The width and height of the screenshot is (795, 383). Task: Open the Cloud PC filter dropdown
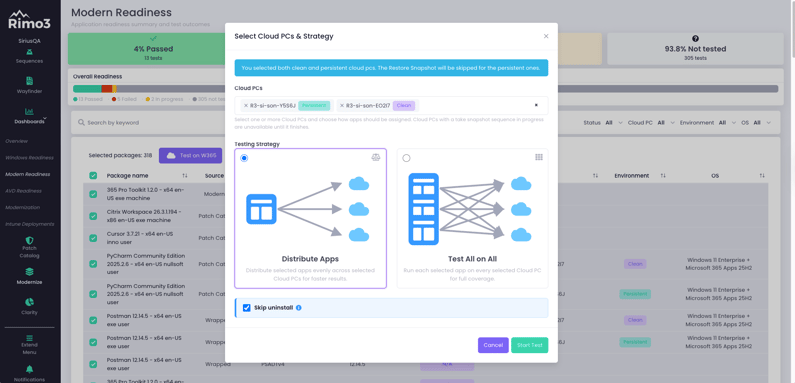pyautogui.click(x=651, y=123)
